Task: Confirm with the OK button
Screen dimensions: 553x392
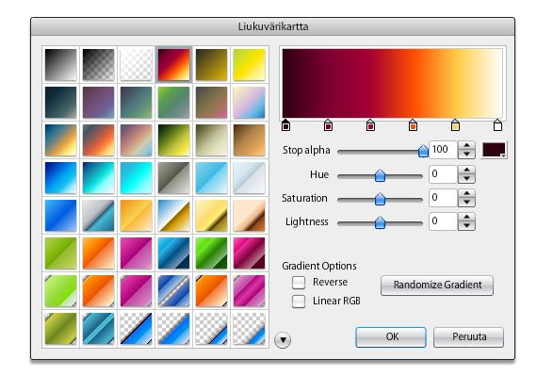Action: click(x=391, y=337)
